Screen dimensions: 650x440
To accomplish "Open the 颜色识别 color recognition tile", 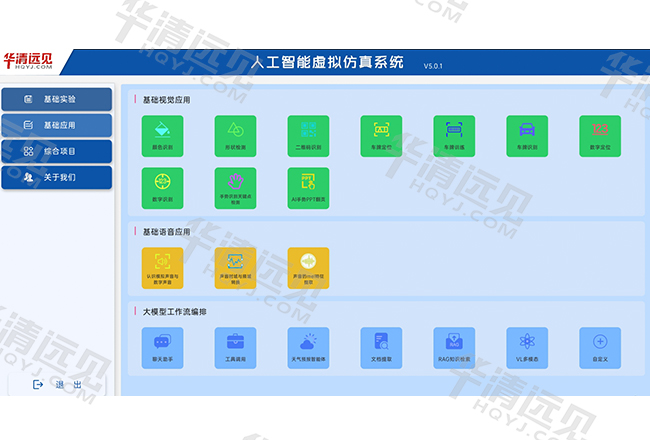I will coord(163,135).
